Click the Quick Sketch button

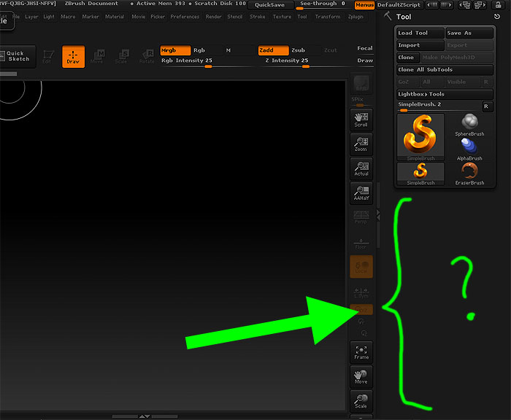coord(18,56)
